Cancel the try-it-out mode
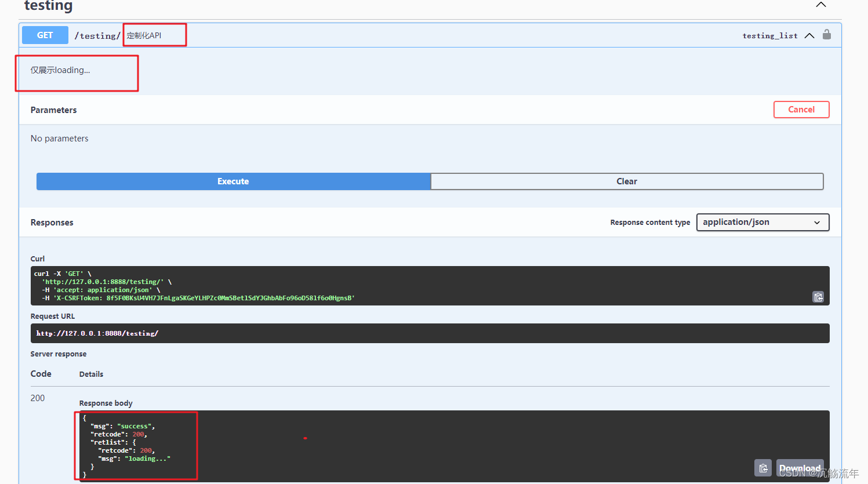This screenshot has height=484, width=868. click(x=801, y=110)
